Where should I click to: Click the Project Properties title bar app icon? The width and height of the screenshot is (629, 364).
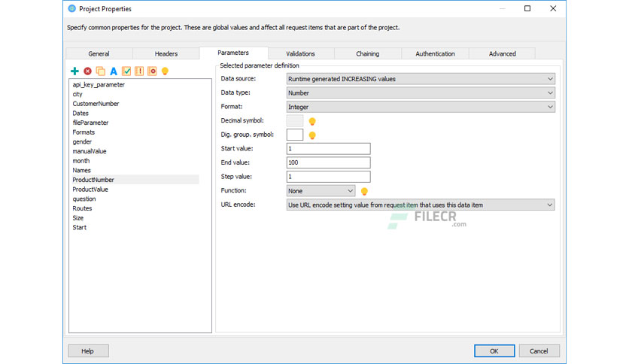pos(71,8)
